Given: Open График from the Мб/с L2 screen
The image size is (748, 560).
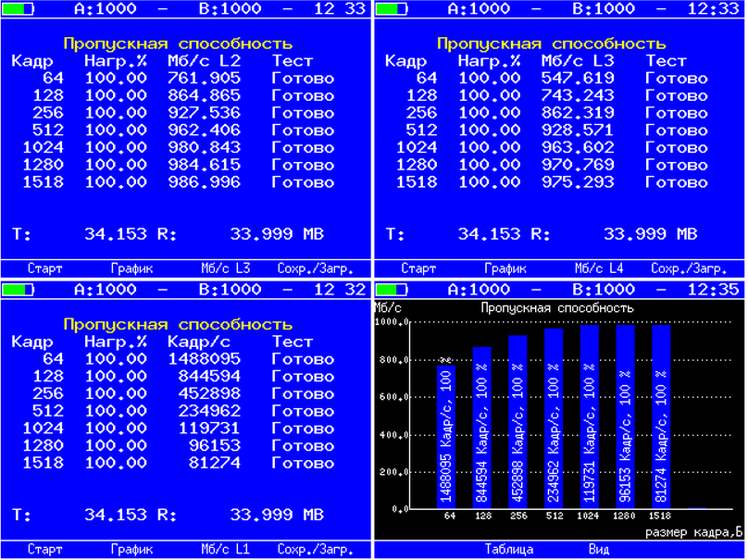Looking at the screenshot, I should (x=131, y=268).
